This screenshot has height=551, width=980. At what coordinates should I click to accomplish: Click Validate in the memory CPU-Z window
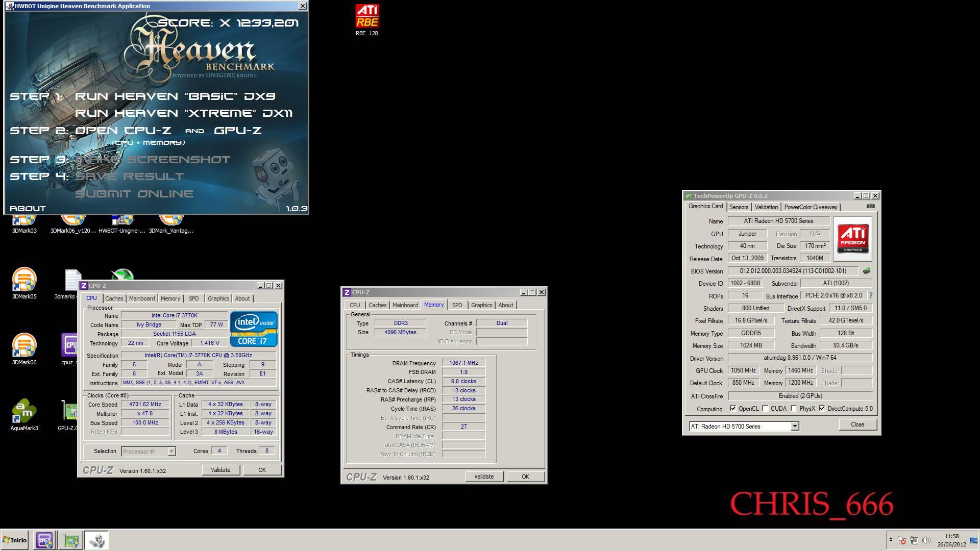[484, 477]
